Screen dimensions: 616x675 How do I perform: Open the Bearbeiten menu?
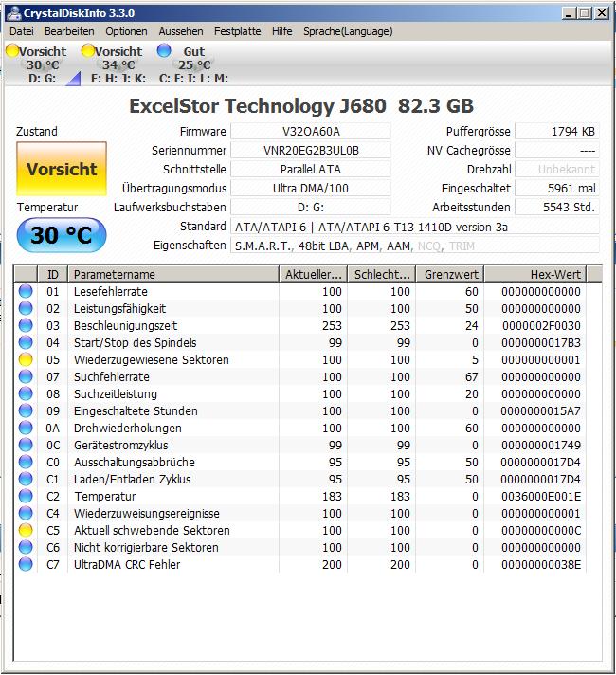(x=69, y=31)
